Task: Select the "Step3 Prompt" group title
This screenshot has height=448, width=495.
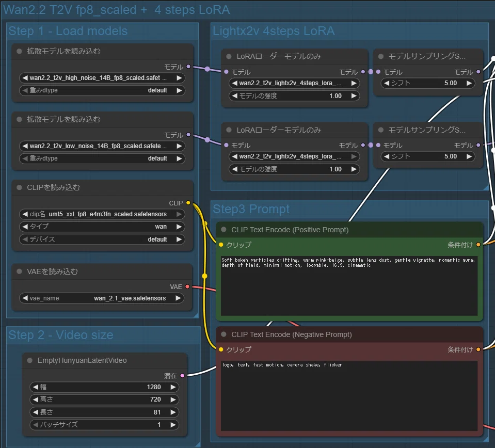Action: click(x=251, y=209)
